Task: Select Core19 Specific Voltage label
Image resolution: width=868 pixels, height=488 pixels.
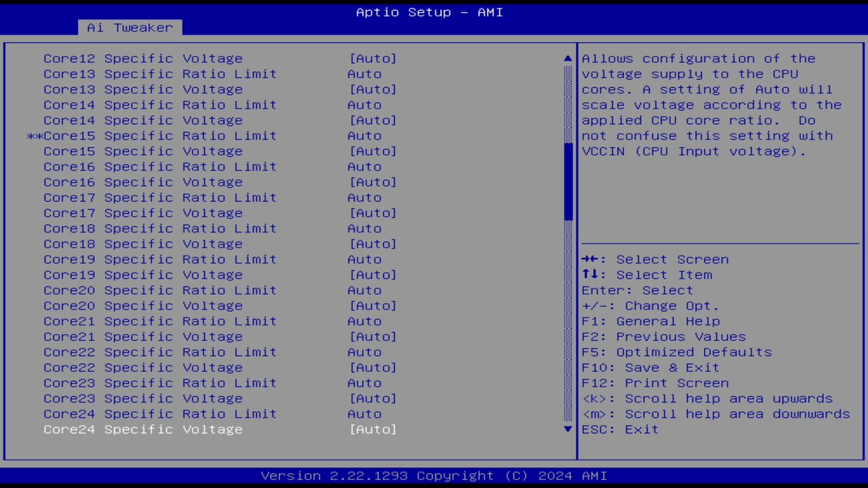Action: [143, 275]
